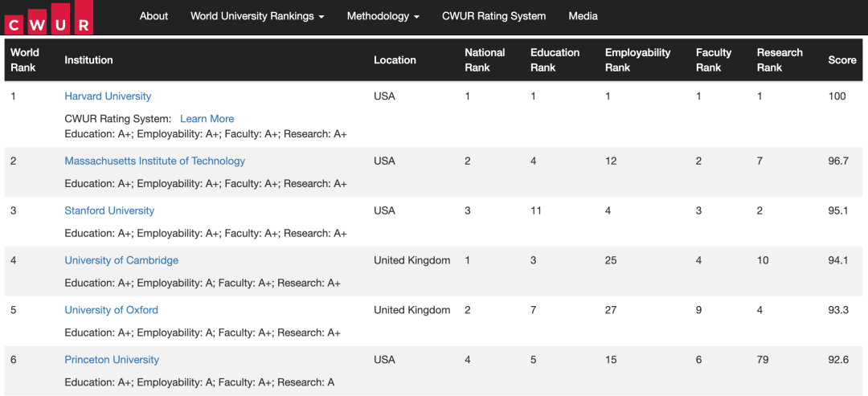Open University of Cambridge link
The width and height of the screenshot is (868, 396).
pyautogui.click(x=122, y=260)
